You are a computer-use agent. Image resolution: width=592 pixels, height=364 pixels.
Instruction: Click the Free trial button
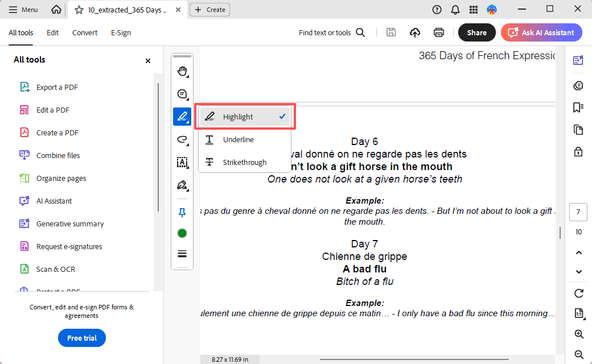82,338
